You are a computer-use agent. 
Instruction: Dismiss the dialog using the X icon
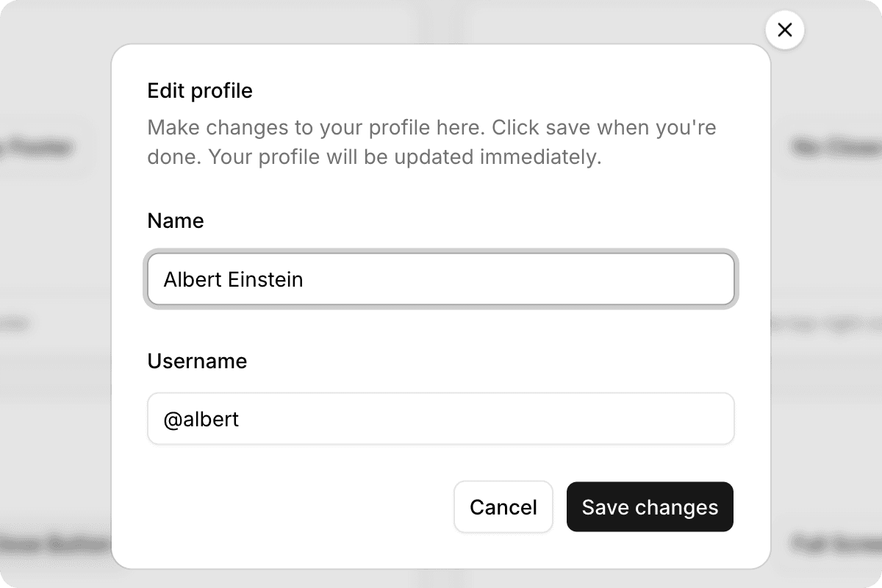click(784, 30)
